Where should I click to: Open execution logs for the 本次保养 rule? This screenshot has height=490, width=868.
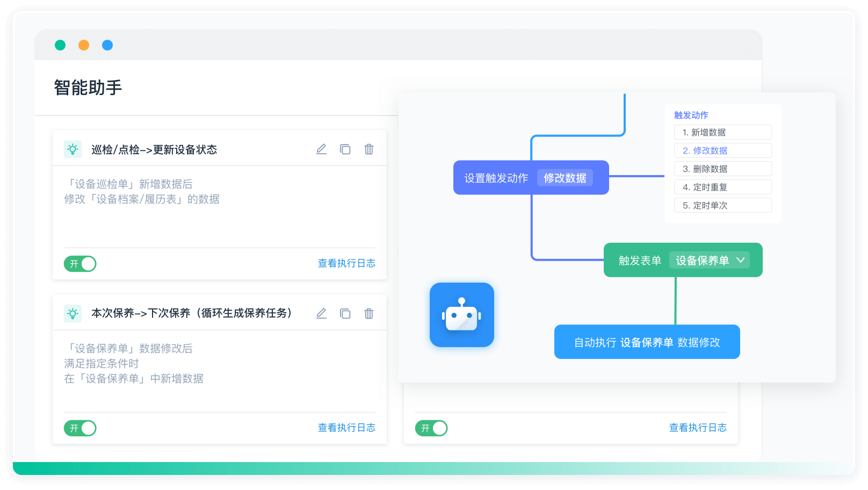(346, 427)
